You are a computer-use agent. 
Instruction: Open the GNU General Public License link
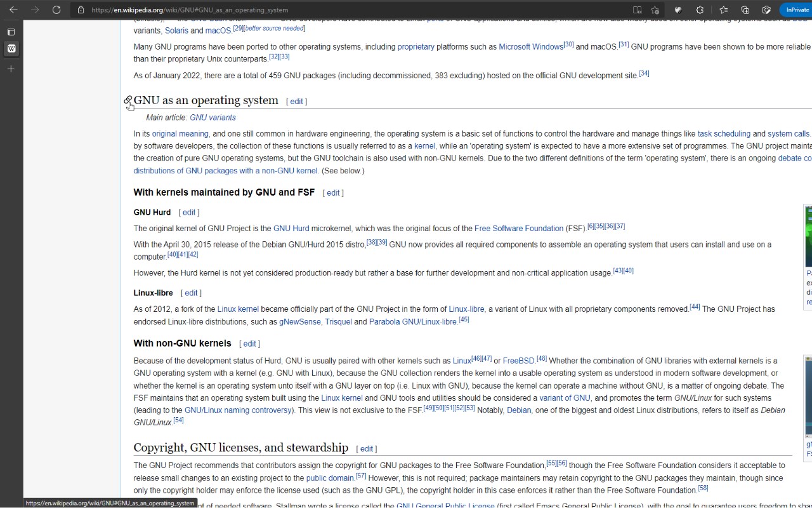(x=445, y=506)
